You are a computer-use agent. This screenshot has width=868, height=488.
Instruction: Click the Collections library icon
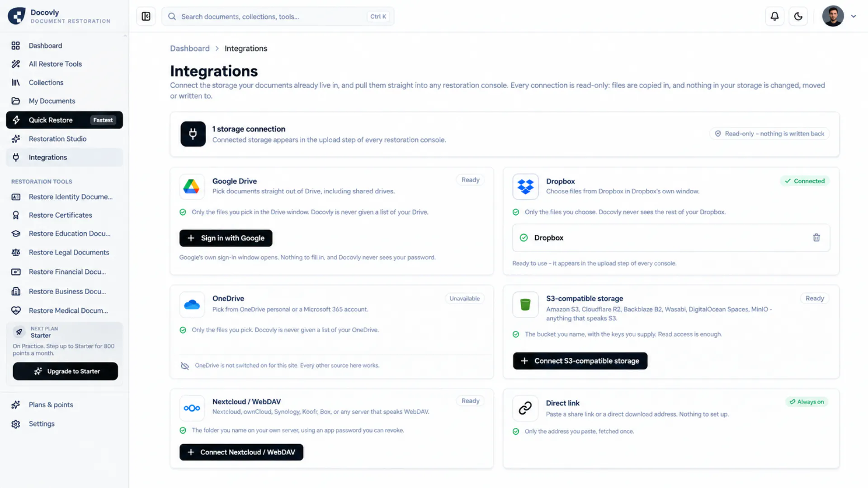coord(16,83)
